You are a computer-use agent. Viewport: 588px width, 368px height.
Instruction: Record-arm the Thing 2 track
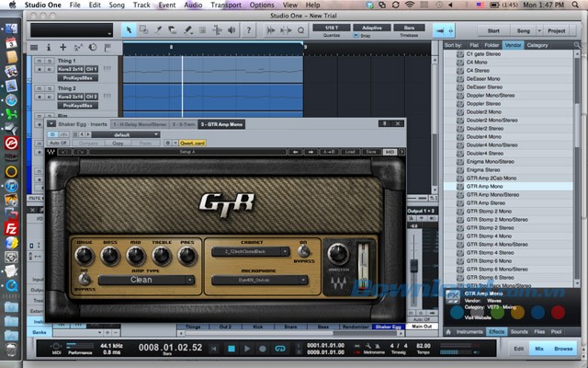click(39, 97)
